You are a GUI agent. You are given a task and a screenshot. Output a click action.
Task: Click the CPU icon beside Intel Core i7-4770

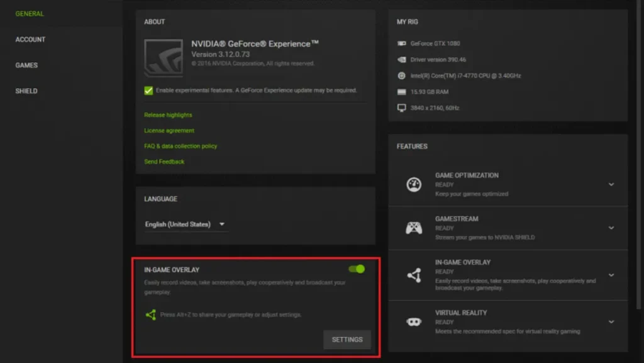[x=402, y=76]
